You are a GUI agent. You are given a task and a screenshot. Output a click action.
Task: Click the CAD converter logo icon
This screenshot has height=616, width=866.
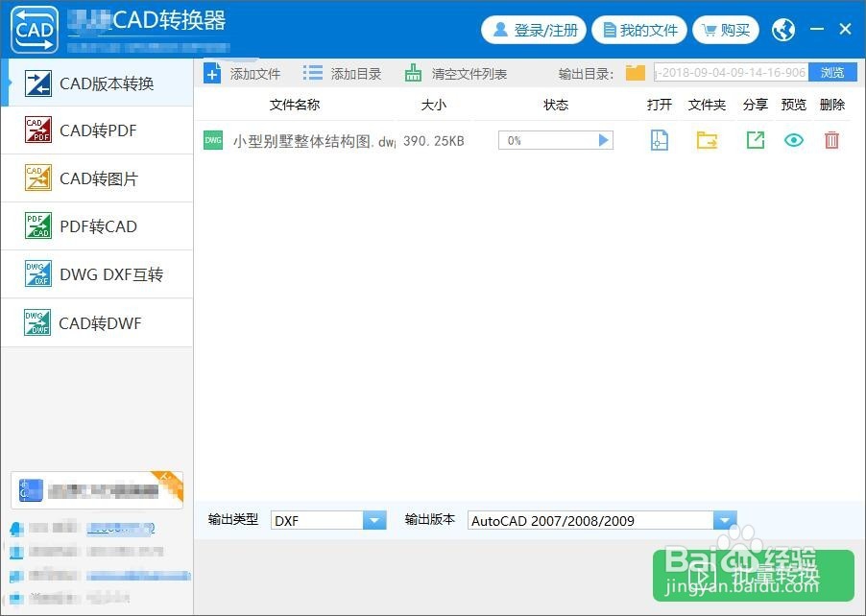point(35,29)
